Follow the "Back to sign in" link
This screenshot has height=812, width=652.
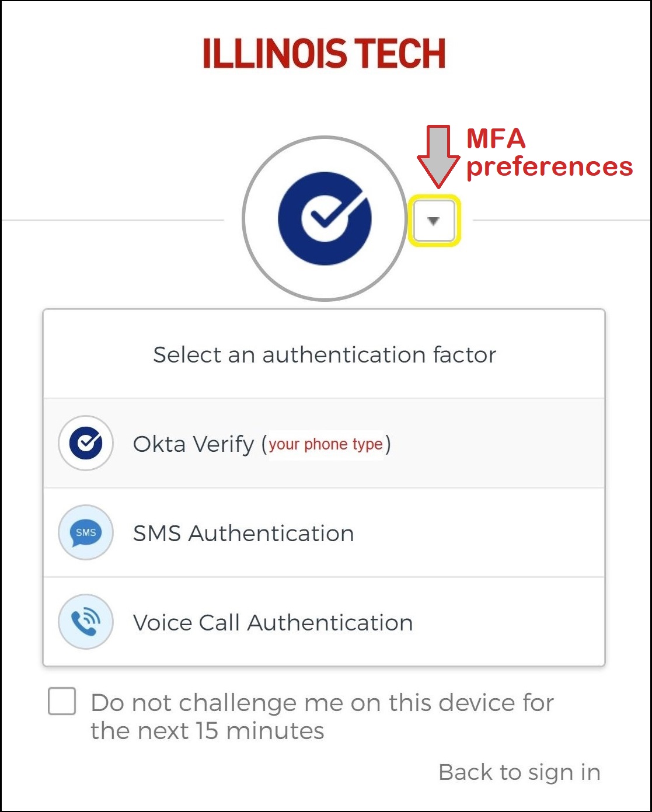pos(519,772)
